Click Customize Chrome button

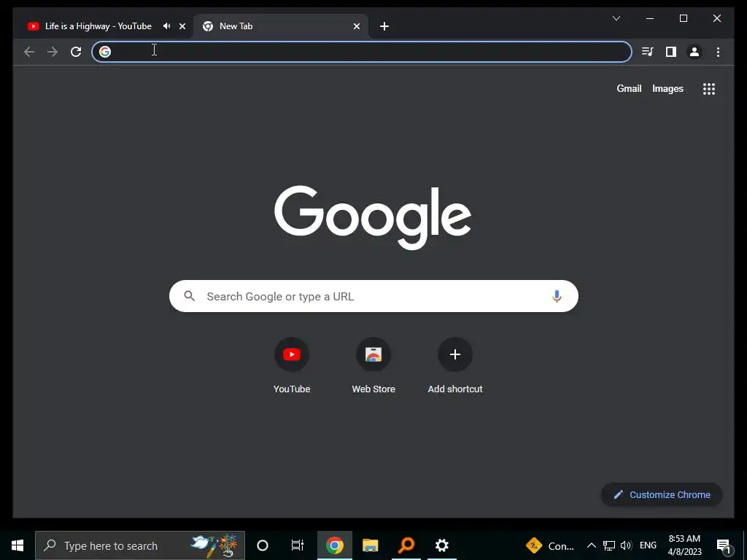coord(662,495)
